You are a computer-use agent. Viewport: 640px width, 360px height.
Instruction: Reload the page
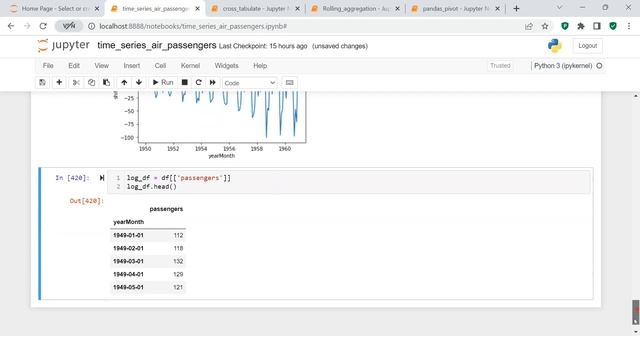coord(43,26)
